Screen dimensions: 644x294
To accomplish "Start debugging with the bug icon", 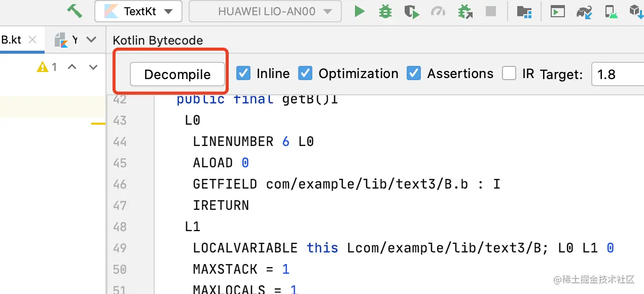I will (x=385, y=11).
